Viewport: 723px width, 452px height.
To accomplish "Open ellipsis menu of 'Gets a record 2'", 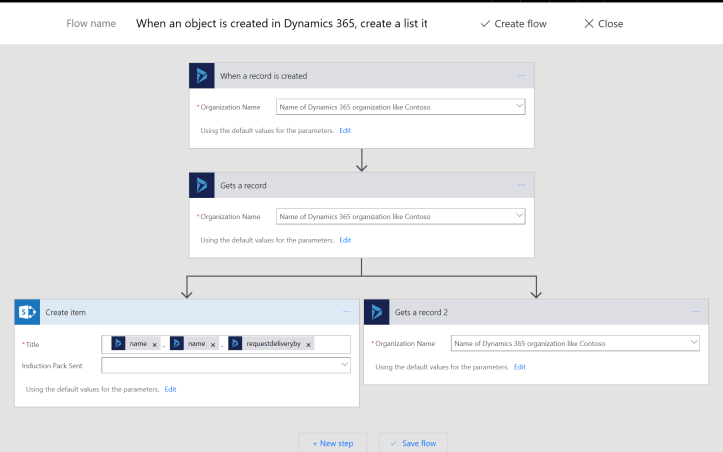I will (x=696, y=312).
